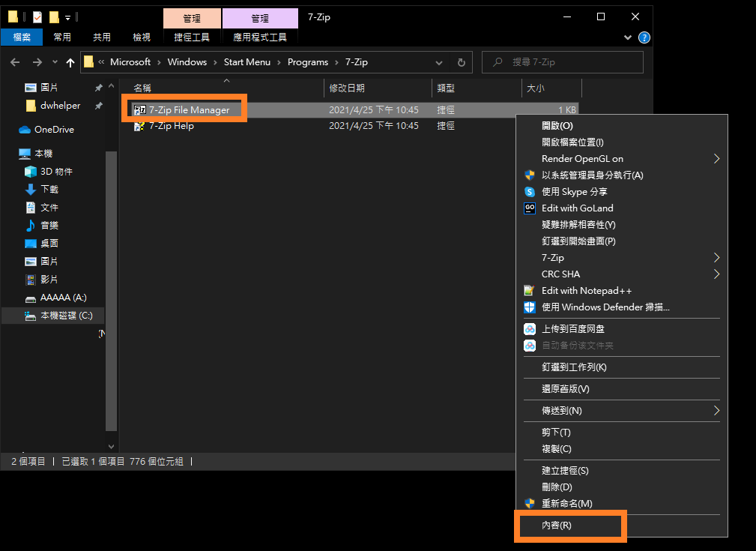Viewport: 756px width, 551px height.
Task: Open the Help question mark icon
Action: click(644, 37)
